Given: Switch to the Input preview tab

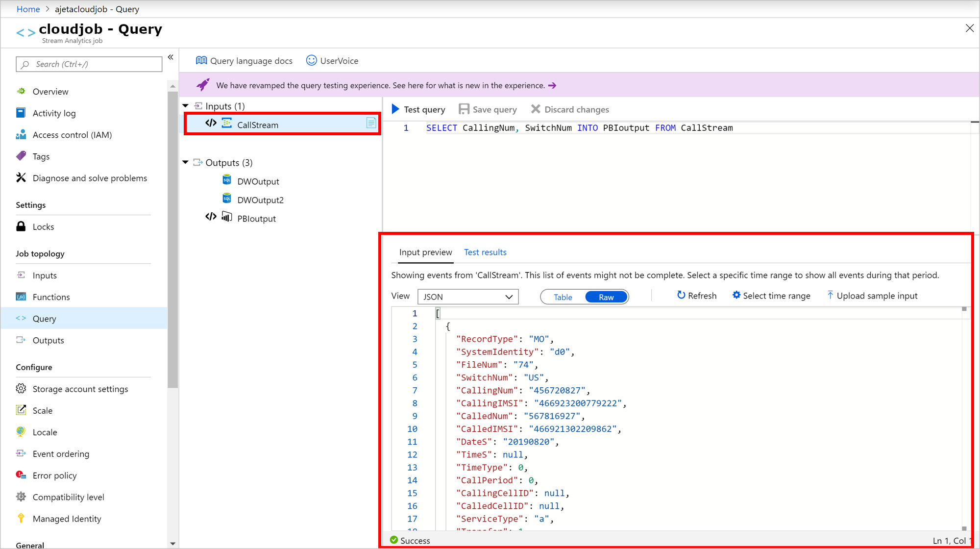Looking at the screenshot, I should click(425, 252).
